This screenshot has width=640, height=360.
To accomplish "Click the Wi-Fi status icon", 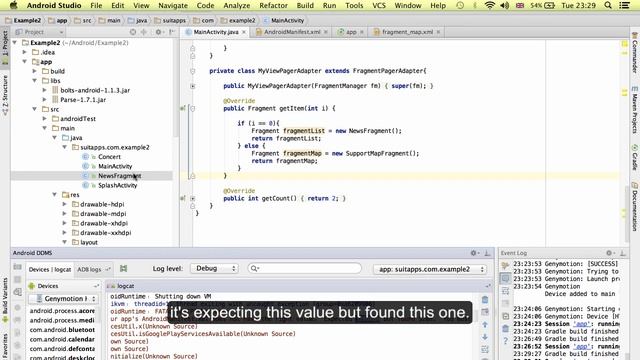I will pos(490,5).
